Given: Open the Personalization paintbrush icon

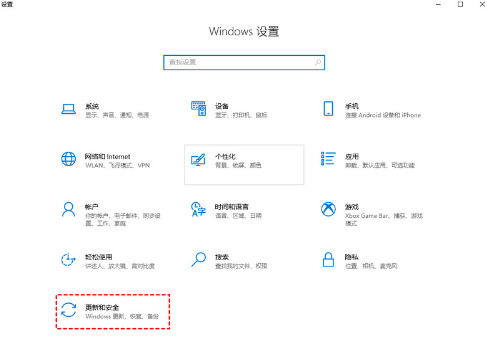Looking at the screenshot, I should 198,159.
